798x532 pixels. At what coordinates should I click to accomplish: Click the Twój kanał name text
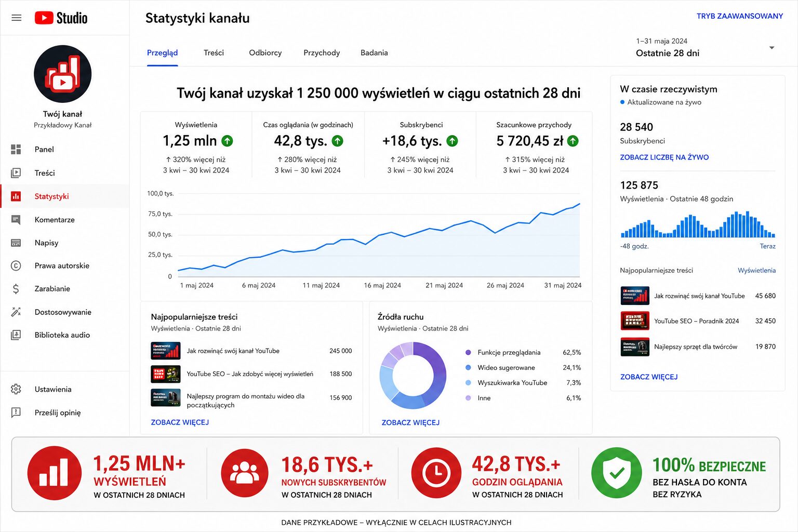pos(62,114)
